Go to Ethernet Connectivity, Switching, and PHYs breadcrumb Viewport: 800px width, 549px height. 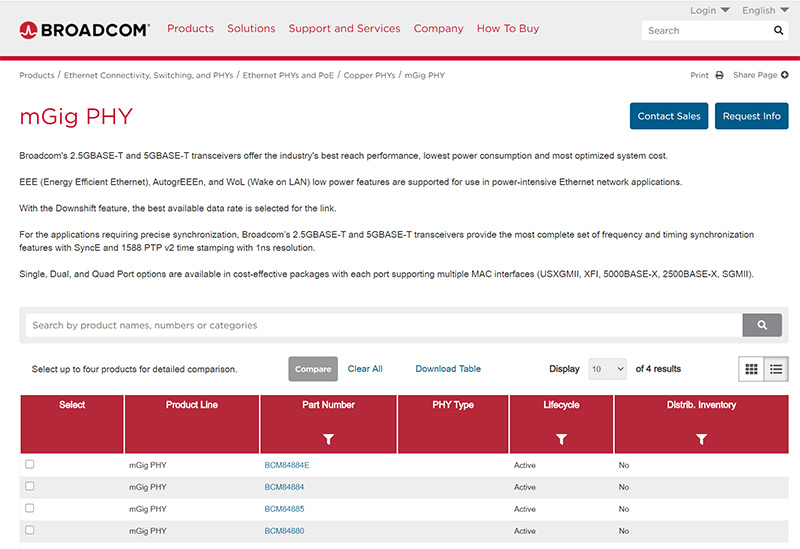pyautogui.click(x=148, y=76)
